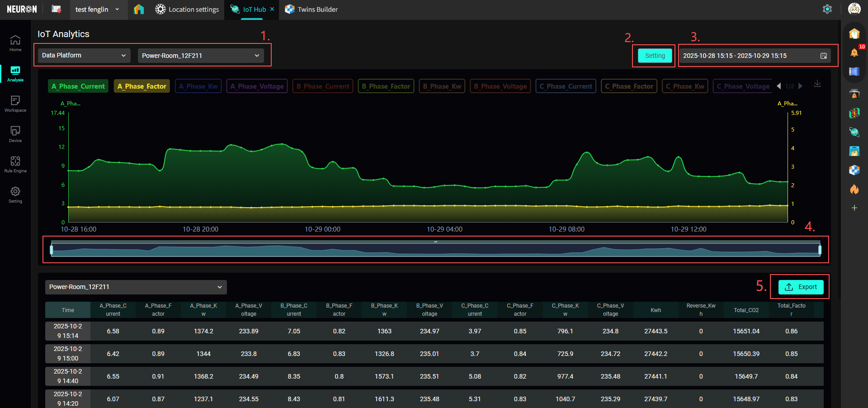
Task: Open Rule Engine in the sidebar
Action: [15, 164]
